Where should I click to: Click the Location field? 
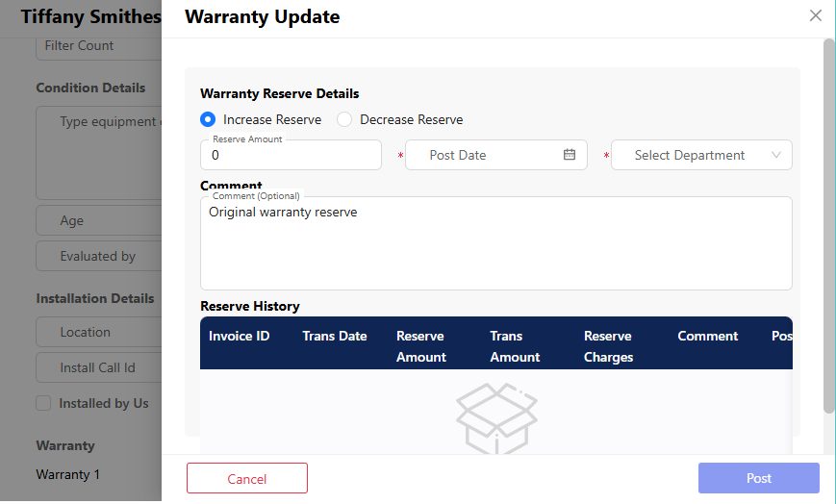(99, 332)
